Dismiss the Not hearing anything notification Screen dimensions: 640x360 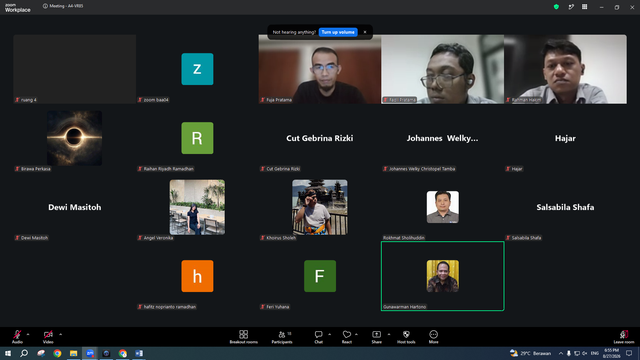click(365, 32)
